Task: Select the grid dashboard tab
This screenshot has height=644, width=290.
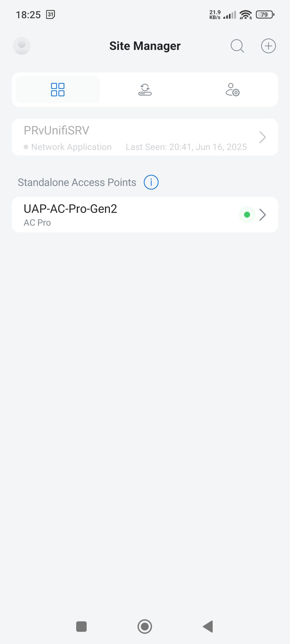Action: [58, 90]
